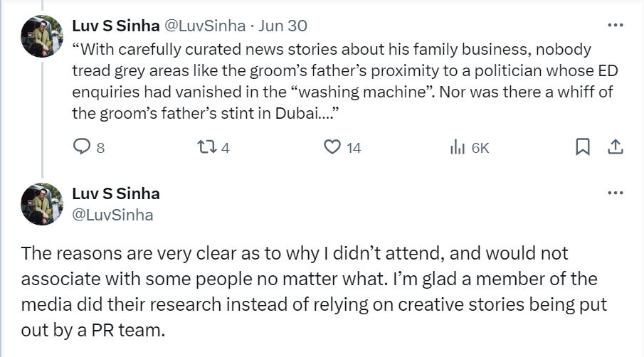Click the profile avatar beside the Jun 30 tweet
644x357 pixels.
(42, 36)
